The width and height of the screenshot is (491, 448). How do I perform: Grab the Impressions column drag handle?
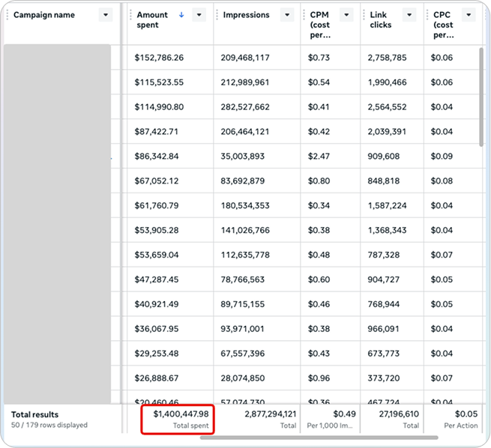[217, 15]
